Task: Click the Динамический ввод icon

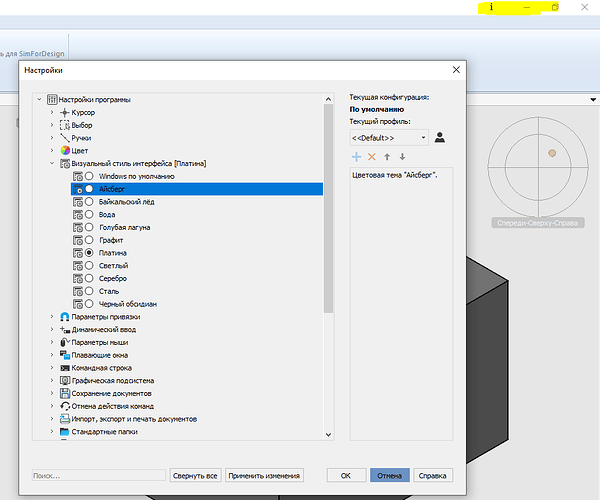Action: 65,330
